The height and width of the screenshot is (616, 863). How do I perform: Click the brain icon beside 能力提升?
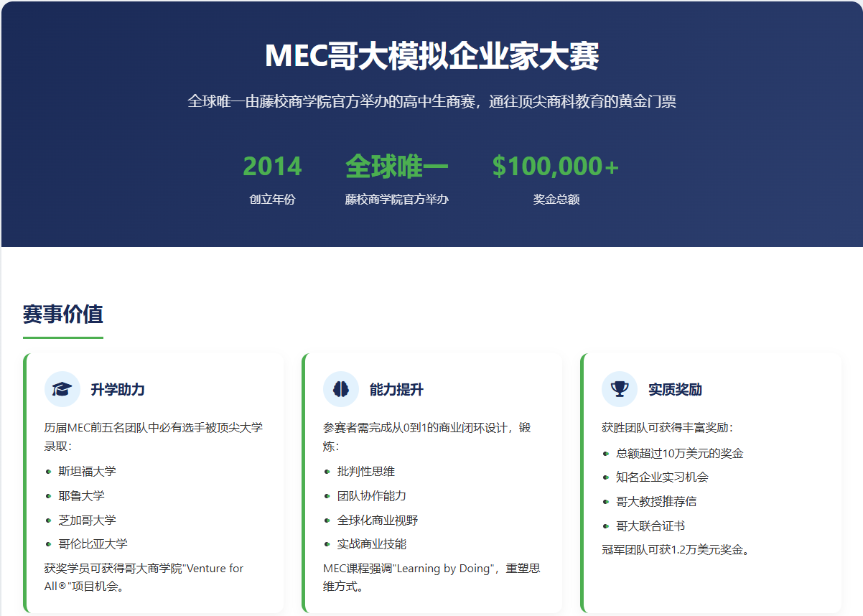(340, 389)
